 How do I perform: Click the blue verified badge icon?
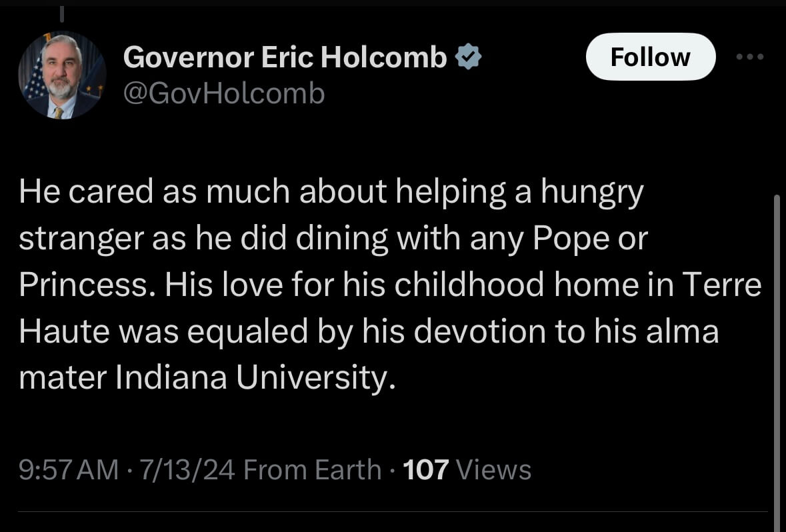click(x=468, y=59)
